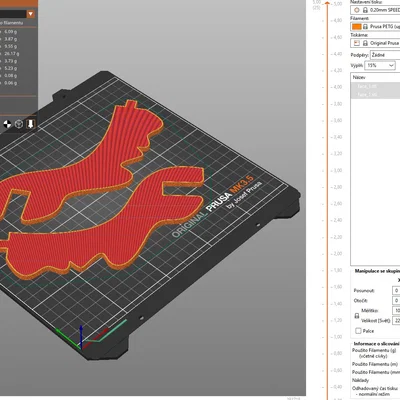Select the 9.55 g legend row
The height and width of the screenshot is (400, 400).
pyautogui.click(x=10, y=46)
